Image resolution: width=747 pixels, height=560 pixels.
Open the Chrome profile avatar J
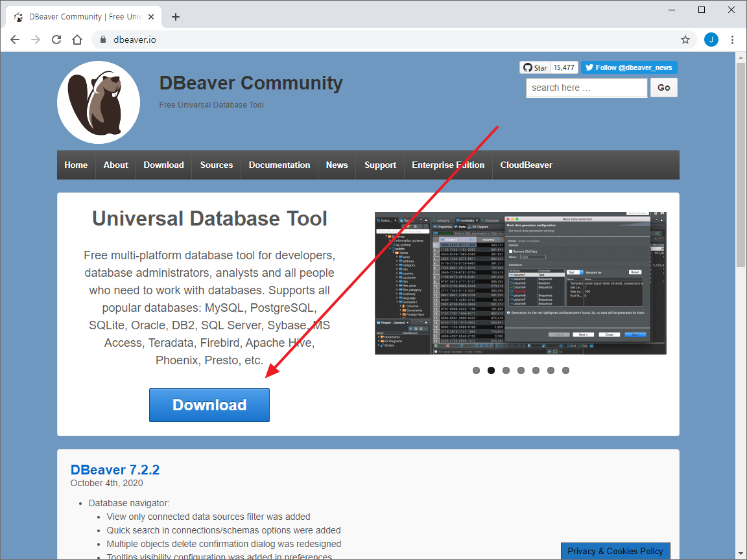pos(711,40)
